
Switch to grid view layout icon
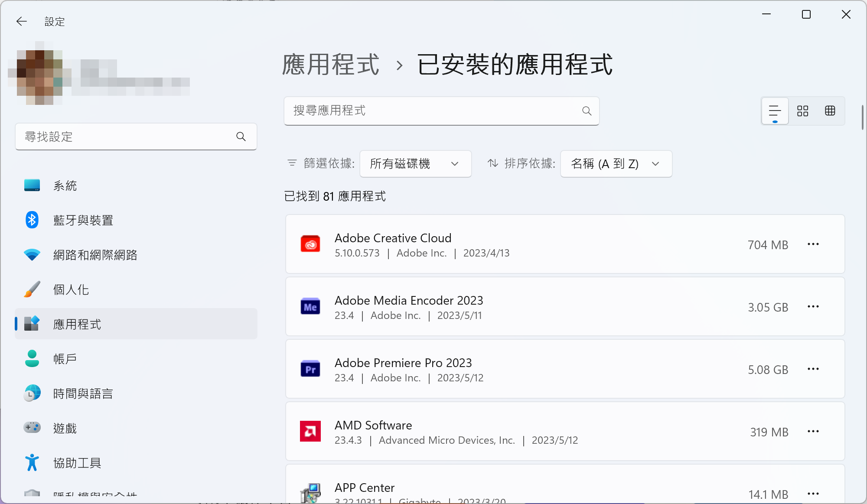[x=802, y=111]
